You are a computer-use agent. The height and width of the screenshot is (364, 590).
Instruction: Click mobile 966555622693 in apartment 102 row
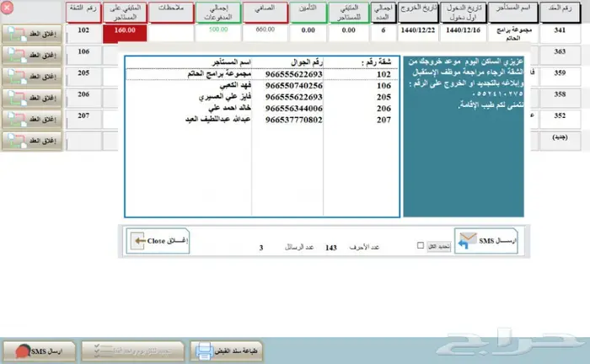(294, 74)
